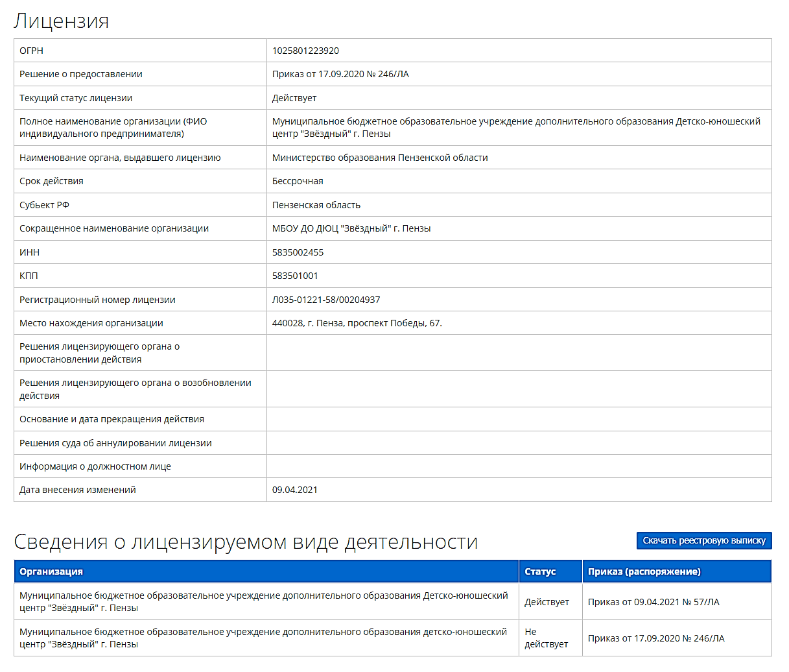Select the "Сведения о лицензируемом виде деятельности" heading
The height and width of the screenshot is (672, 789).
click(x=246, y=542)
